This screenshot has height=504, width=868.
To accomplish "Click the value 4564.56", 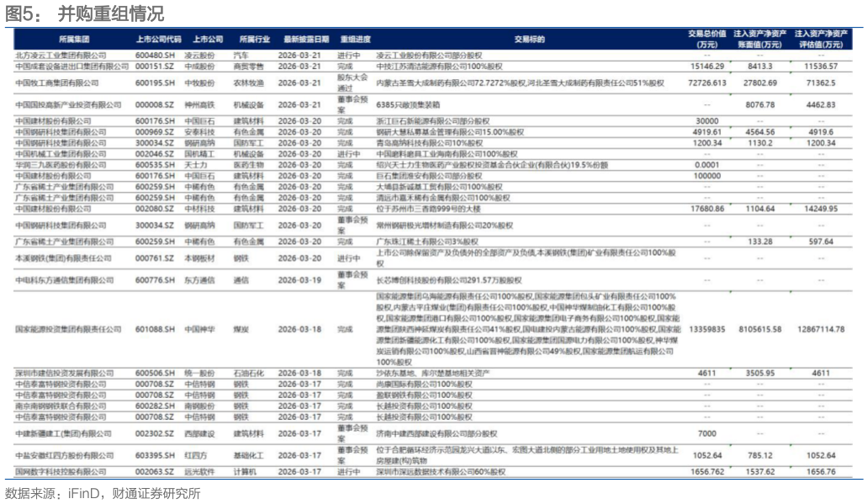I will coord(760,132).
